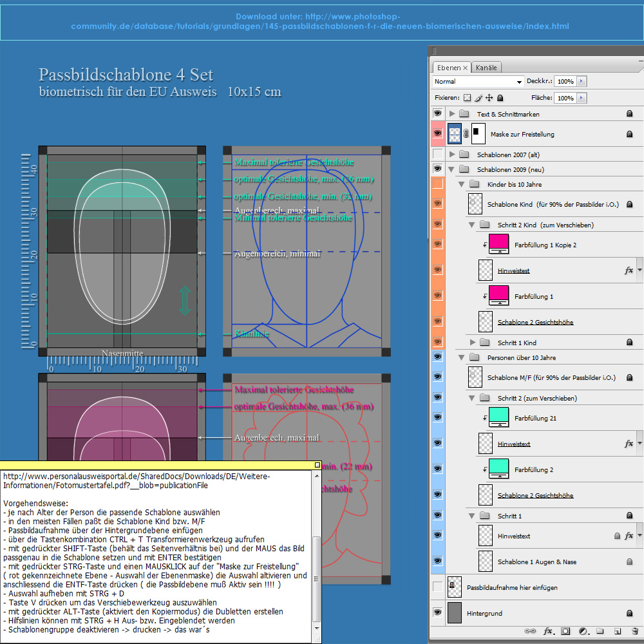Click the Fläche 100% fill field
The height and width of the screenshot is (644, 644).
[565, 98]
